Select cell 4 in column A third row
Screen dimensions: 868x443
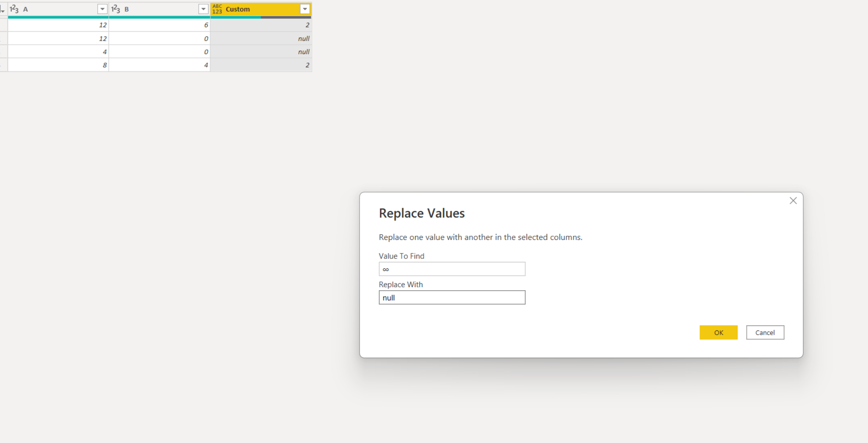click(x=58, y=52)
